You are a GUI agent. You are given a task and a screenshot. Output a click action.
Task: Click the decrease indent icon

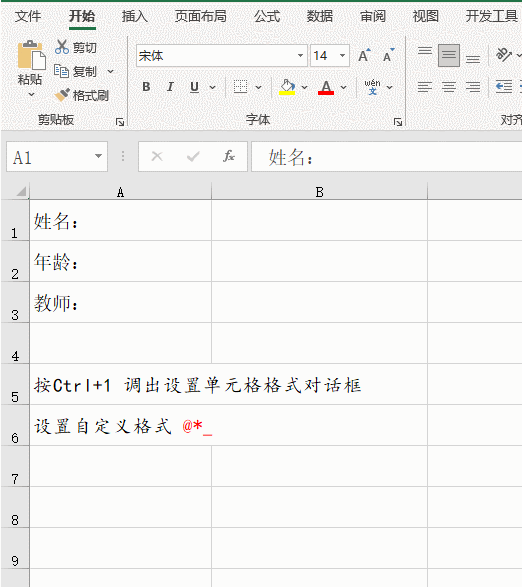click(504, 87)
